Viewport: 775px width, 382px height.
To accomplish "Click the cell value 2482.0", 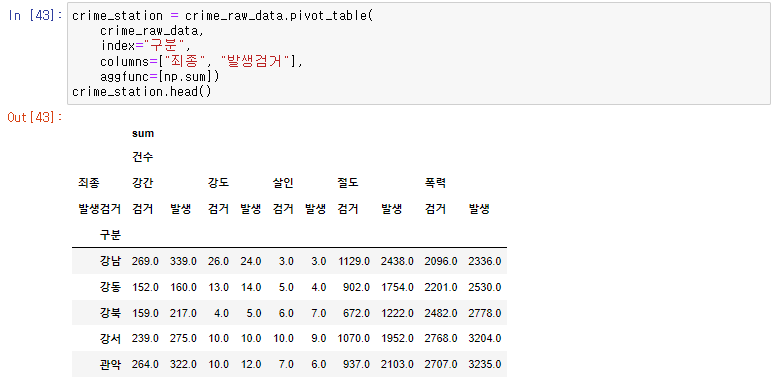I will pos(441,313).
